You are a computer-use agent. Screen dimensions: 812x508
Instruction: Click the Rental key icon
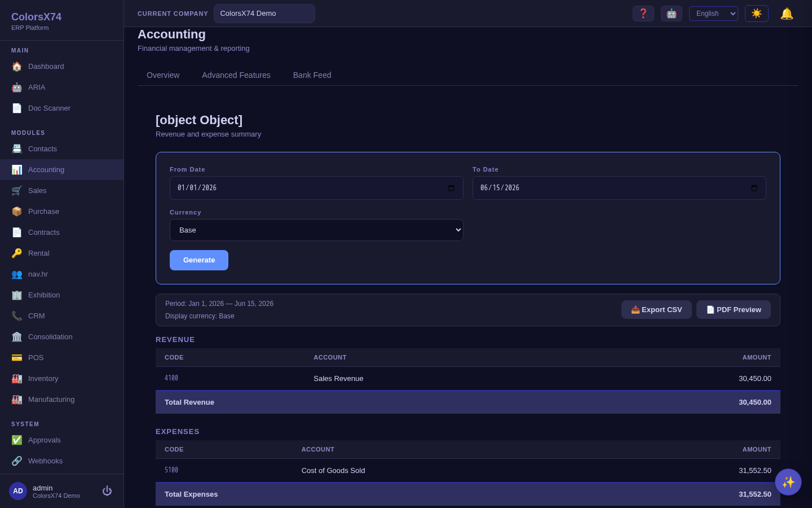(17, 253)
